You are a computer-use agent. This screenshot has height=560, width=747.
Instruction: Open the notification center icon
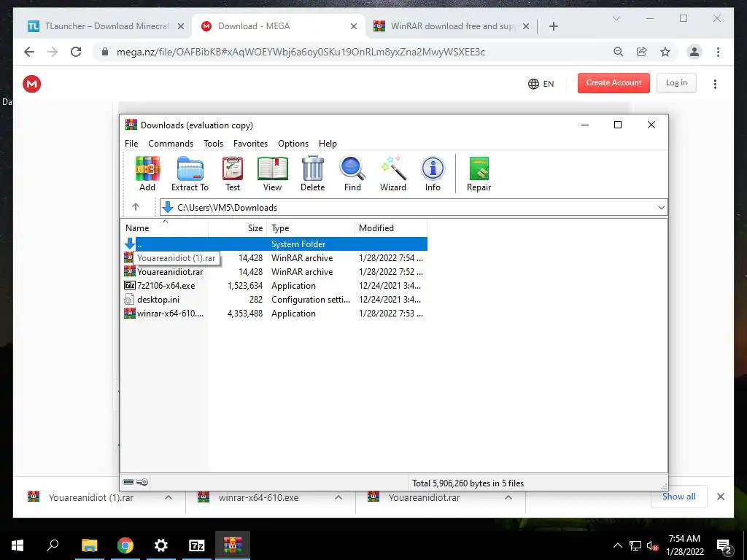724,546
